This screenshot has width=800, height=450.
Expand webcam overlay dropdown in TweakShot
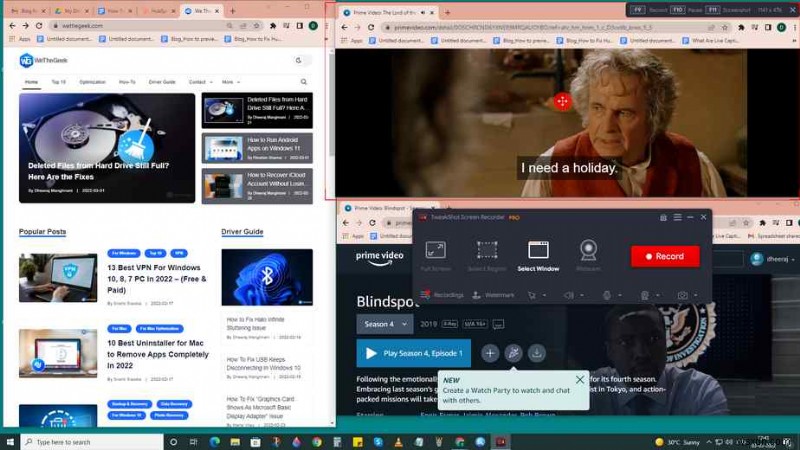(x=657, y=295)
